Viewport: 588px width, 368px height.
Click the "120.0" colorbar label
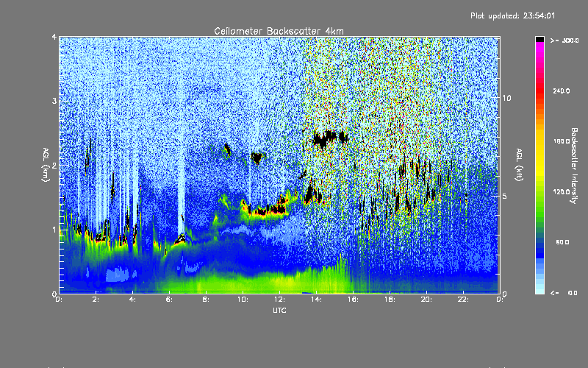point(562,191)
